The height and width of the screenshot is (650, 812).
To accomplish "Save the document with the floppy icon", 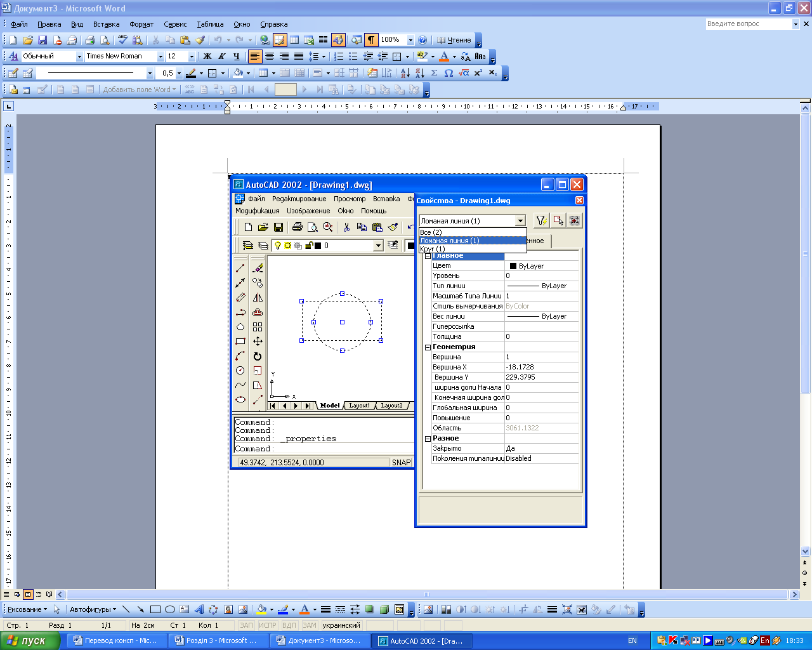I will [x=42, y=40].
